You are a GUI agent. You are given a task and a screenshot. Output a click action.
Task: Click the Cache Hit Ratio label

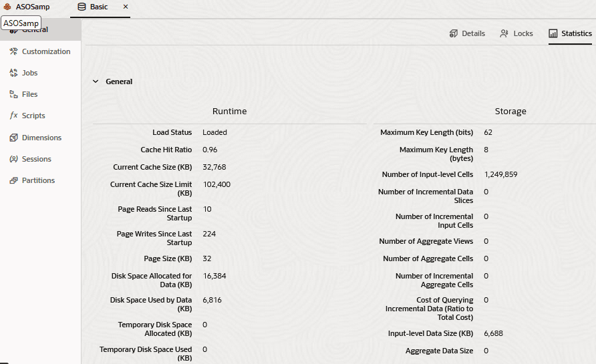tap(166, 150)
